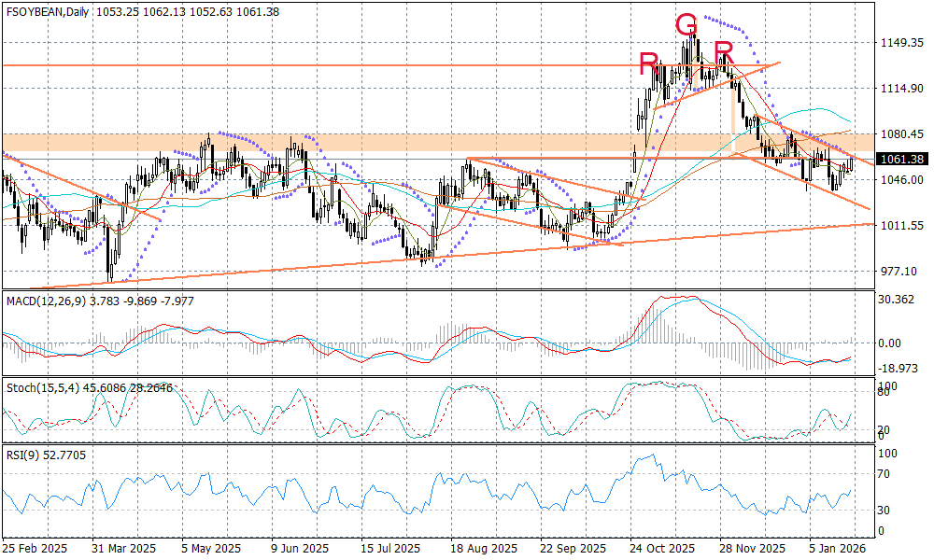Click the Stoch(15,5,4) indicator label
The image size is (934, 560).
click(39, 385)
